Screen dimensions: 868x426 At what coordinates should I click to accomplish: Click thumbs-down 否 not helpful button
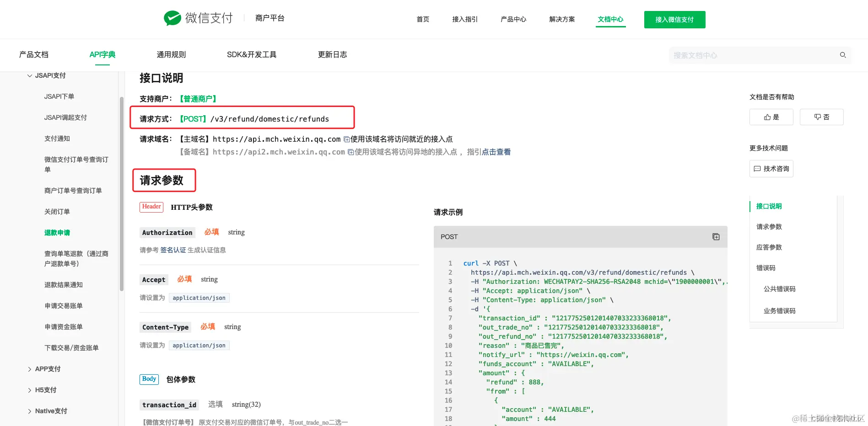click(822, 117)
